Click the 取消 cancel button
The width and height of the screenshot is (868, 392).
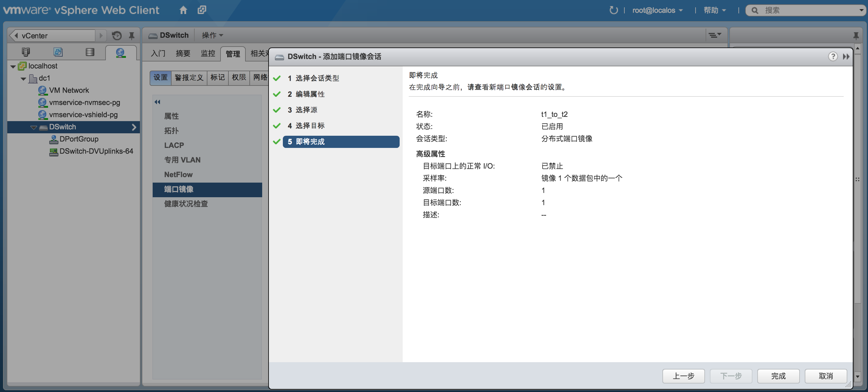826,376
